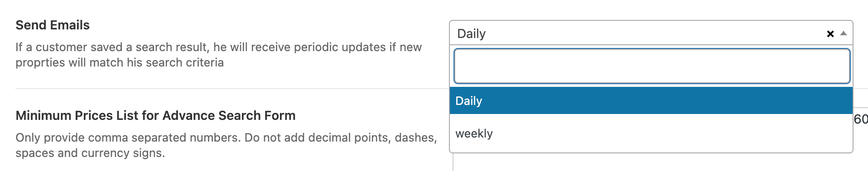Choose the weekly option
868x171 pixels.
pyautogui.click(x=651, y=133)
